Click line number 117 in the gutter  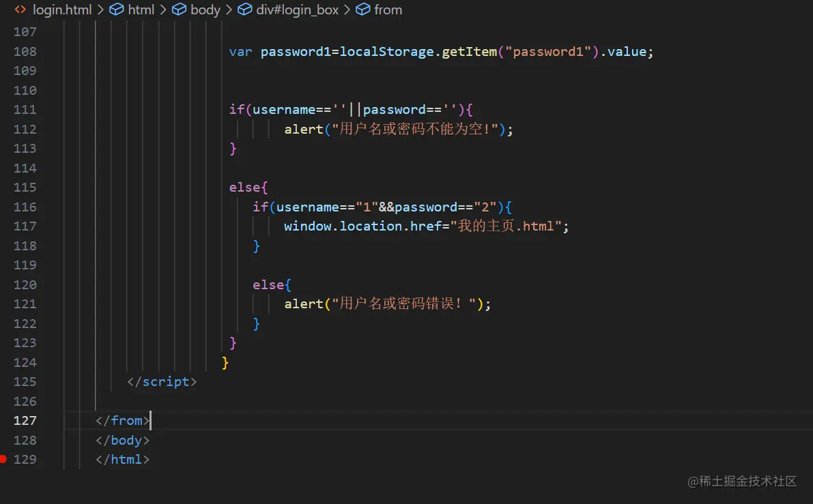(25, 226)
